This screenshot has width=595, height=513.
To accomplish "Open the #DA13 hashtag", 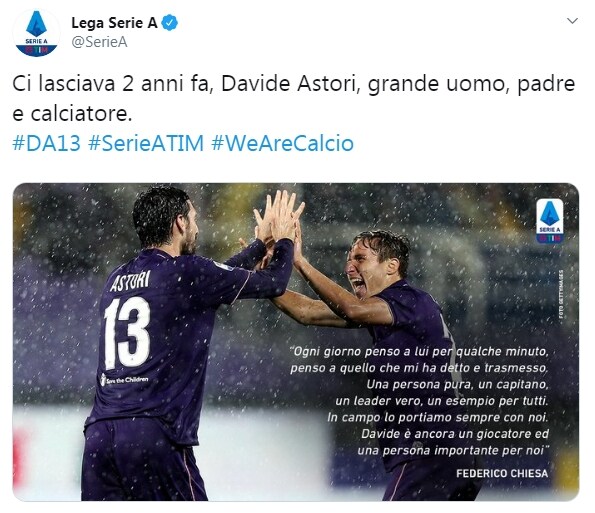I will [x=47, y=143].
